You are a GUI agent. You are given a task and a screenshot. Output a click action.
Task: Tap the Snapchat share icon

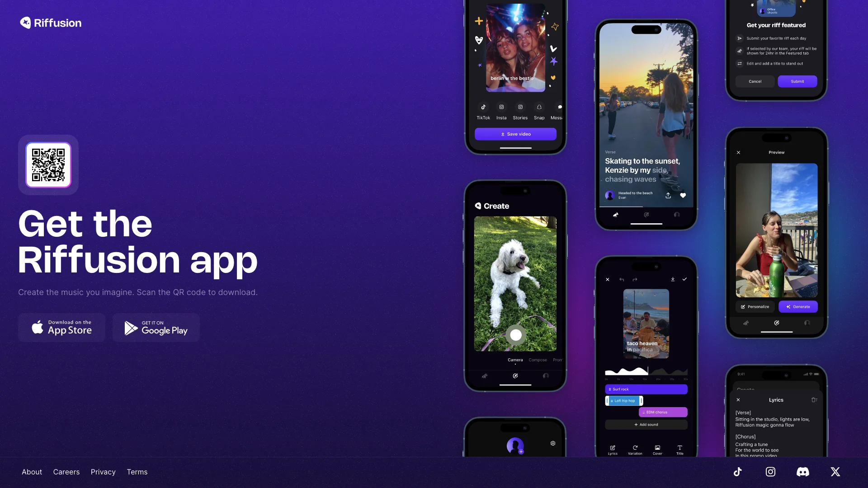(538, 106)
